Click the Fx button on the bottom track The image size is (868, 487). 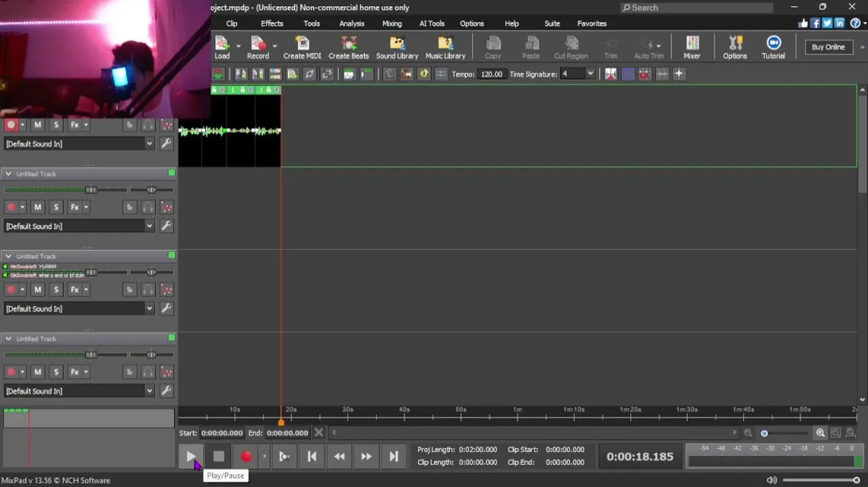click(74, 372)
